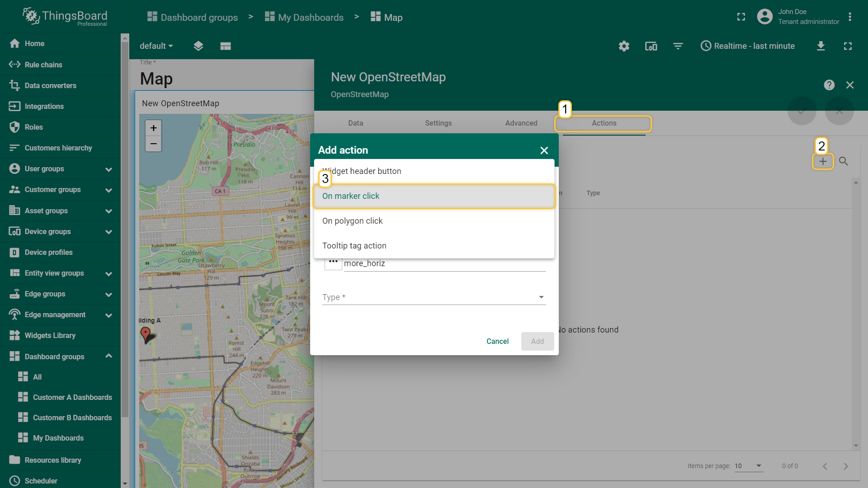
Task: Expand Customer groups menu
Action: click(x=108, y=190)
